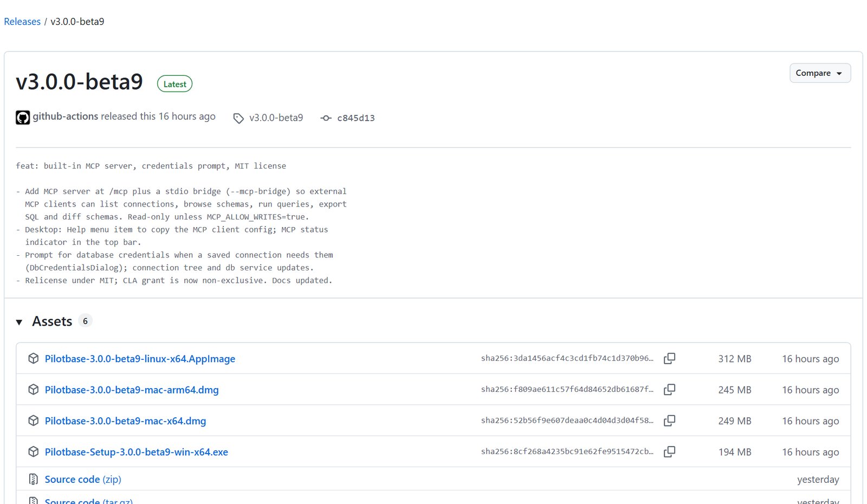867x504 pixels.
Task: Click 16 hours ago in mac-x64 row
Action: [811, 421]
